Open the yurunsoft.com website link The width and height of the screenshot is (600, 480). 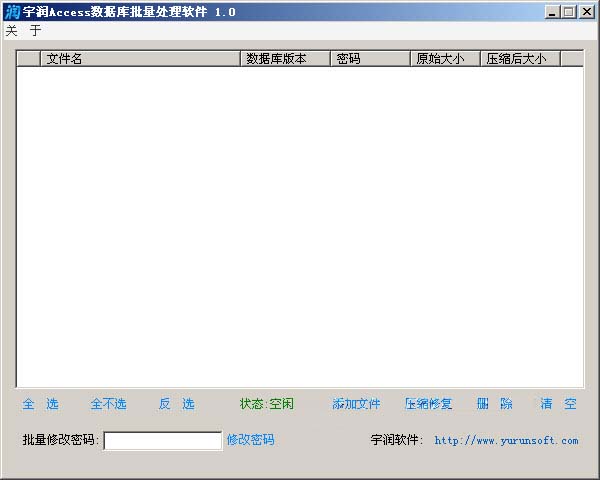coord(506,440)
